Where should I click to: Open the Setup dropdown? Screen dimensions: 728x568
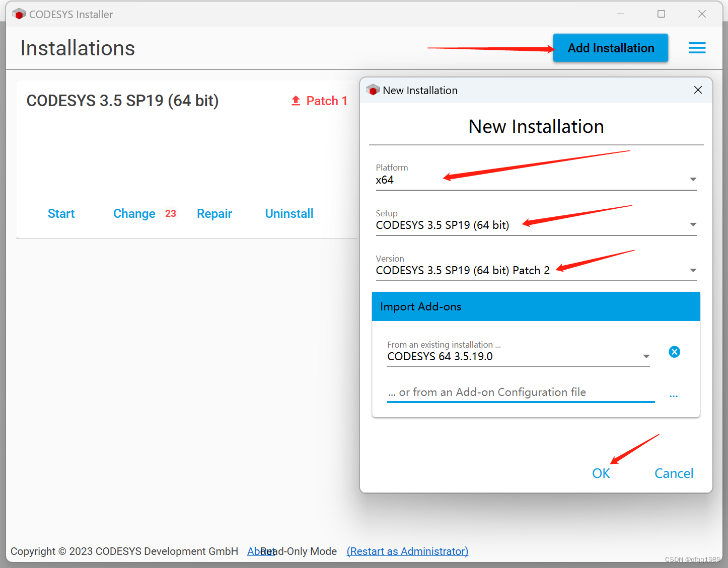click(x=536, y=225)
